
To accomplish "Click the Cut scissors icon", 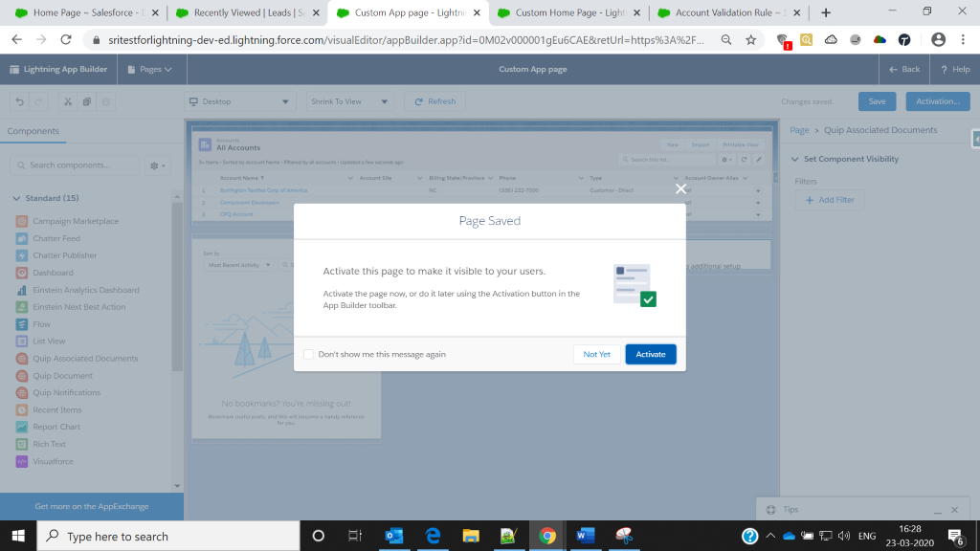I will click(x=67, y=101).
